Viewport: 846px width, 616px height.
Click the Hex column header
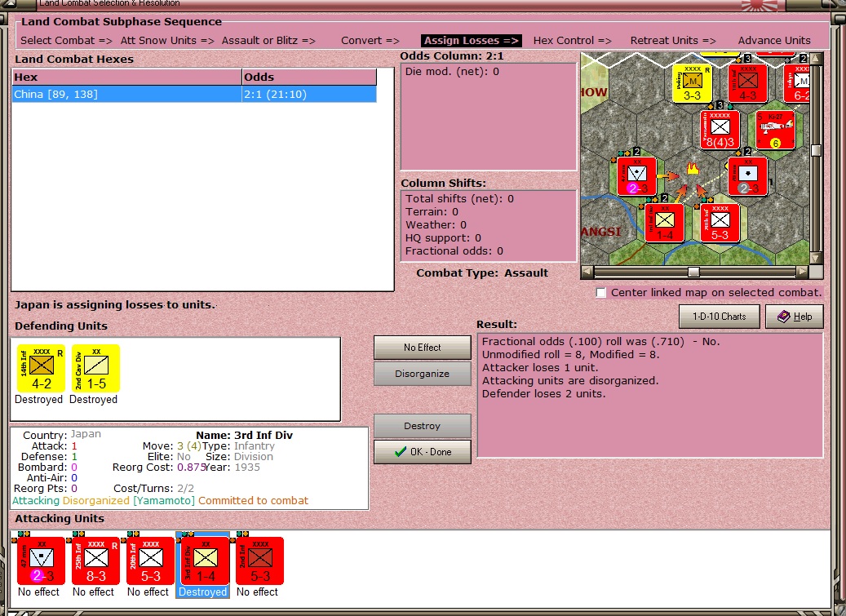pos(126,78)
